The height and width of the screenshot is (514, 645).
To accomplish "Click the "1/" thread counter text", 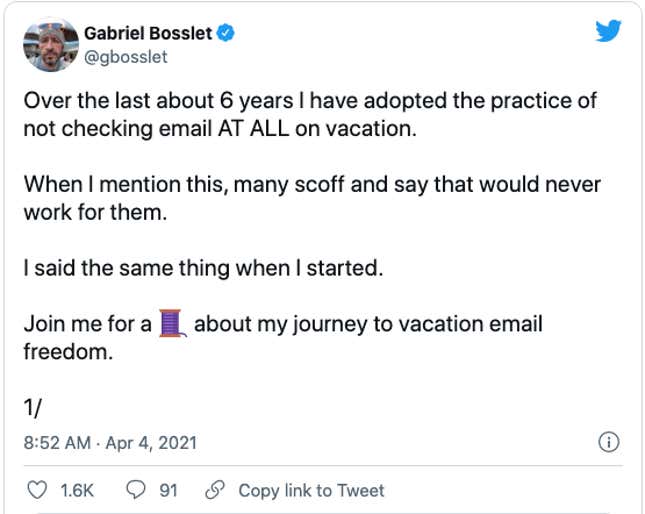I will [32, 408].
